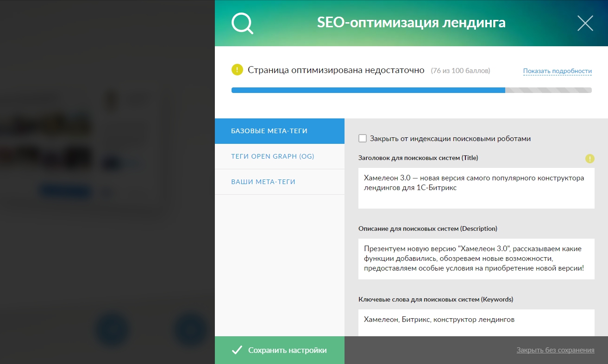The image size is (608, 364).
Task: Open the 'Ваши мета-теги' tab
Action: [279, 182]
